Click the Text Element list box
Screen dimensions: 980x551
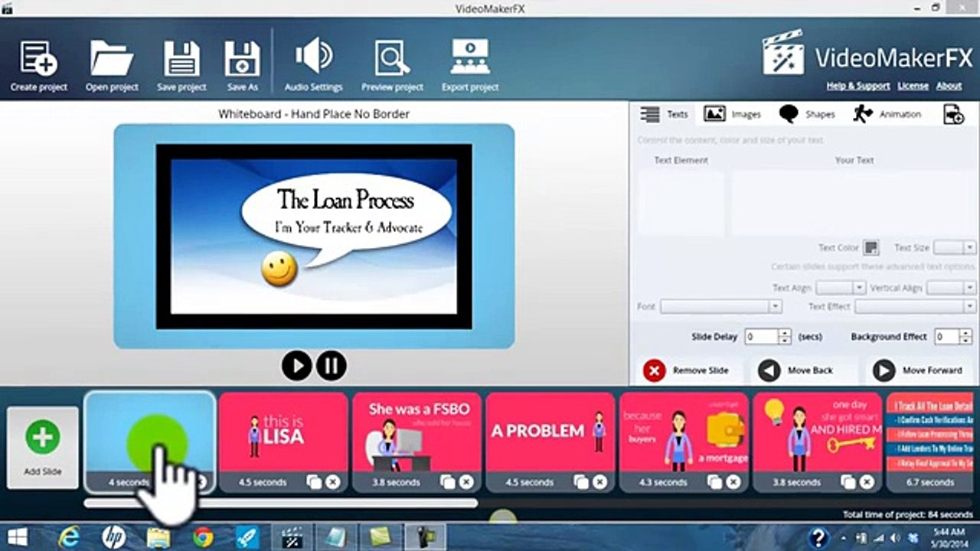coord(681,202)
